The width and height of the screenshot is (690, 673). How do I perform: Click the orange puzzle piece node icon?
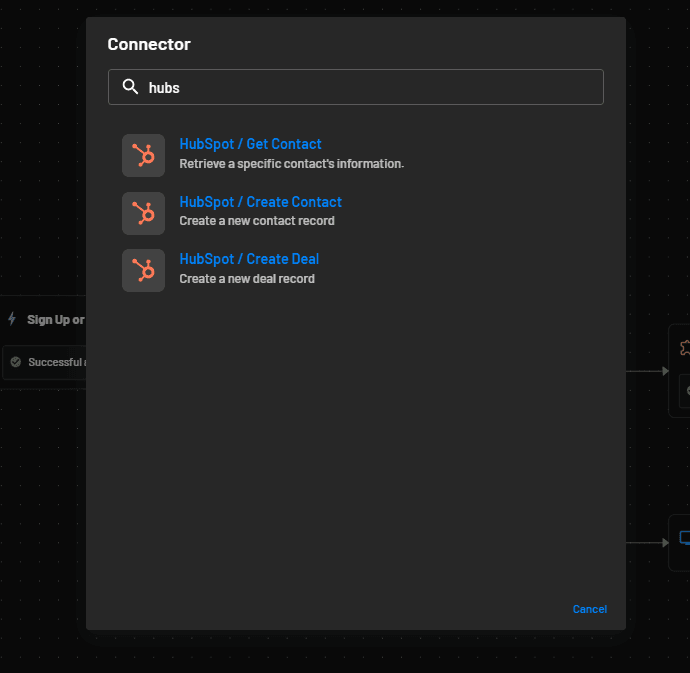684,348
